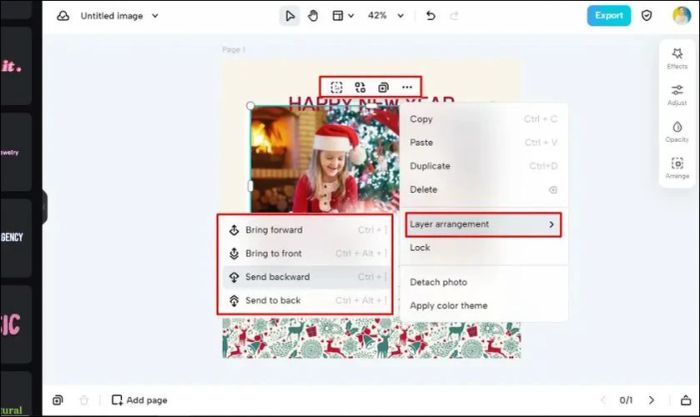Open the 42% zoom dropdown
Screen dimensions: 700x417
[x=386, y=16]
